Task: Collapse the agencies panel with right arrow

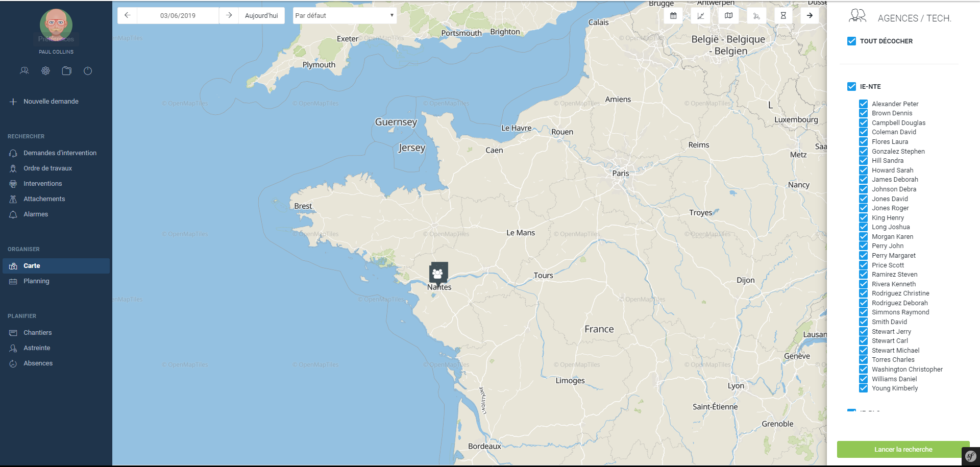Action: pos(810,16)
